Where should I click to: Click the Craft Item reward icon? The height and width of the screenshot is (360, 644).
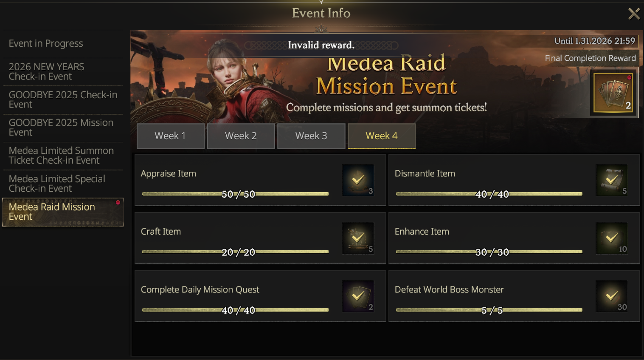click(x=358, y=238)
